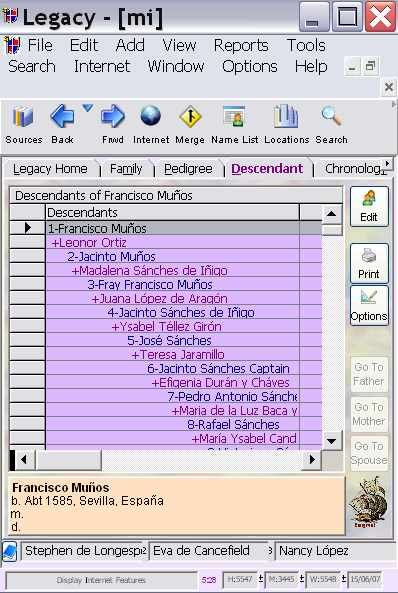Open the Back history dropdown arrow
398x593 pixels.
(x=88, y=109)
